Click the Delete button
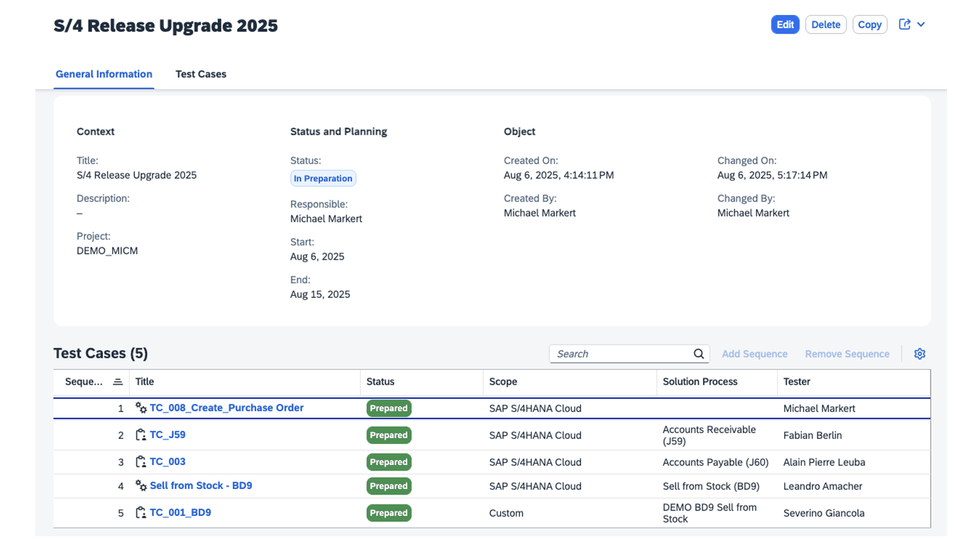Screen dimensions: 980x553 click(x=826, y=25)
